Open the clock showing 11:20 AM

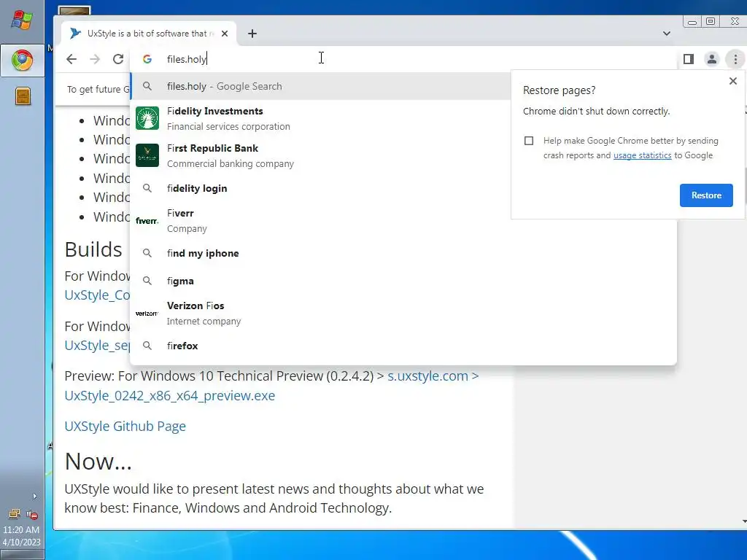click(x=21, y=536)
